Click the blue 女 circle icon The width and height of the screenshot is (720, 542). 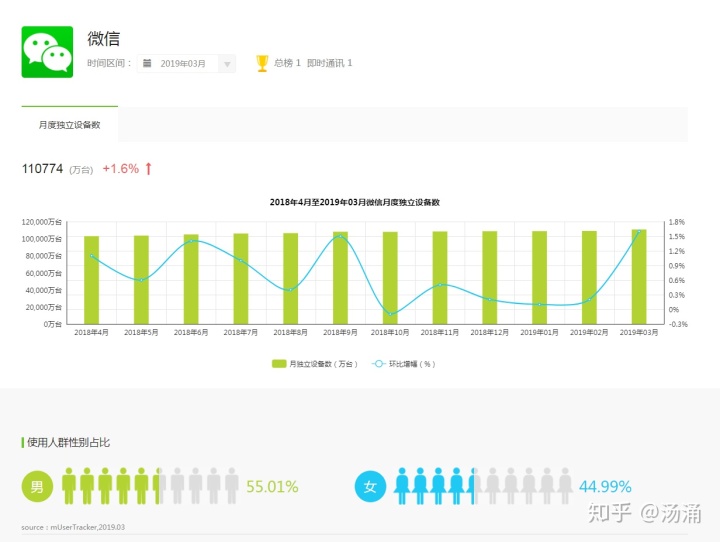370,486
